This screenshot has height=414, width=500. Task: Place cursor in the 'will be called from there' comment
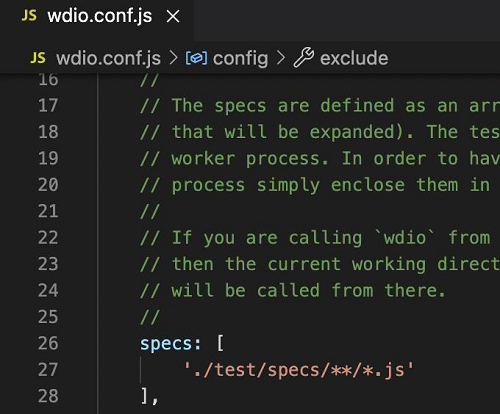click(x=308, y=290)
